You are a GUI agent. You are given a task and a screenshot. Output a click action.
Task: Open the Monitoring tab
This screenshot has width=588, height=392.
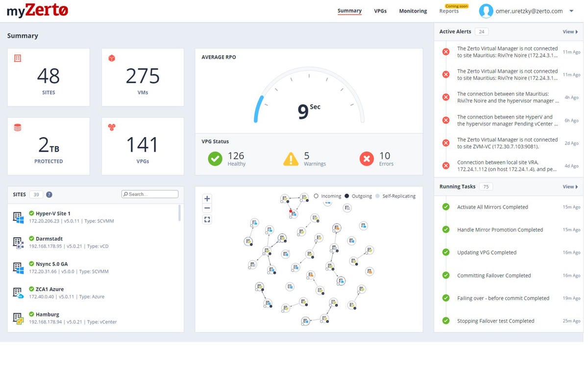coord(413,11)
